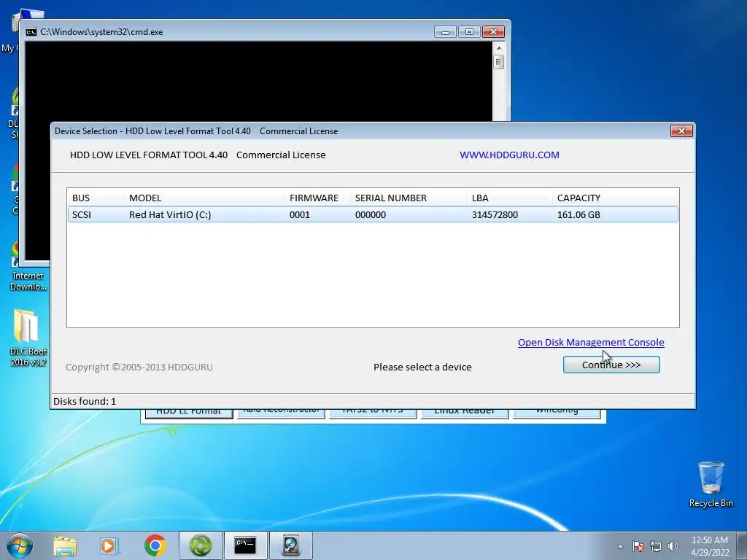This screenshot has height=560, width=747.
Task: Click the LBA column header
Action: pos(510,198)
